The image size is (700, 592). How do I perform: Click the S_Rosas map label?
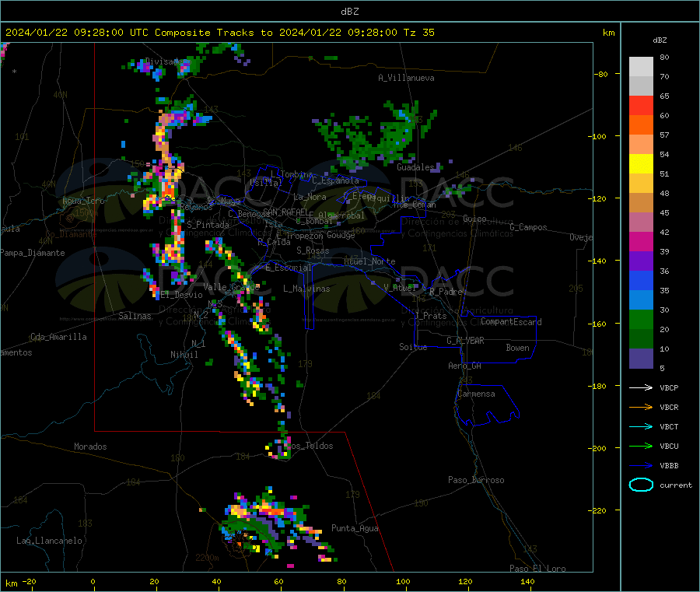click(x=313, y=250)
